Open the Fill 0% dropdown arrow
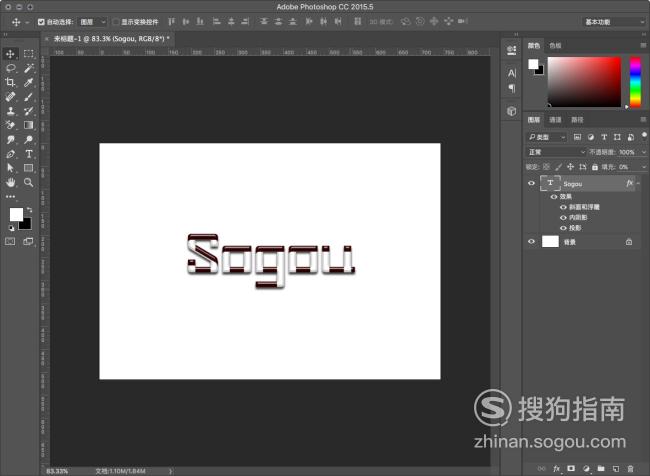 pyautogui.click(x=644, y=167)
